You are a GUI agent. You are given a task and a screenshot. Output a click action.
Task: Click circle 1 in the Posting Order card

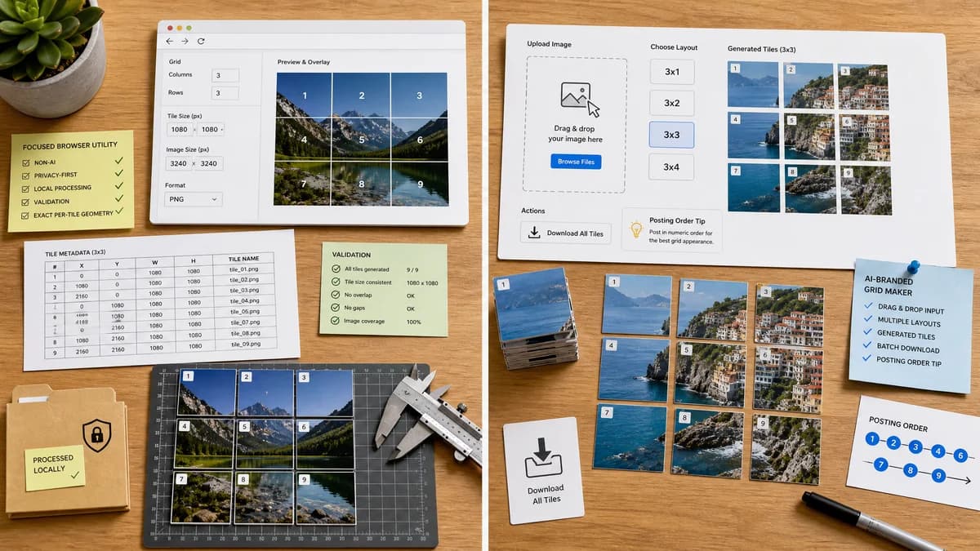[873, 439]
